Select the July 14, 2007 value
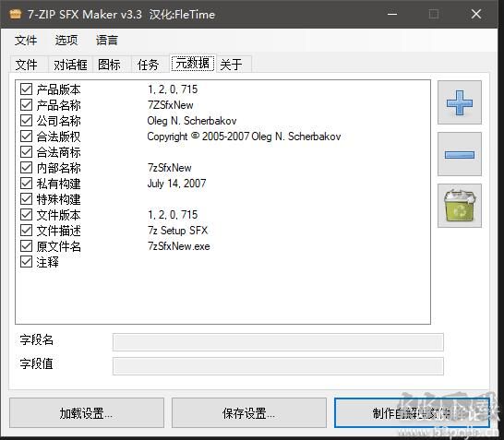 176,184
